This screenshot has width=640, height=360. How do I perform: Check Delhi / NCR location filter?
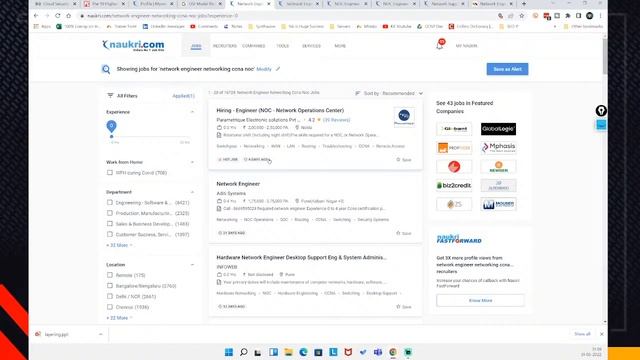point(109,296)
